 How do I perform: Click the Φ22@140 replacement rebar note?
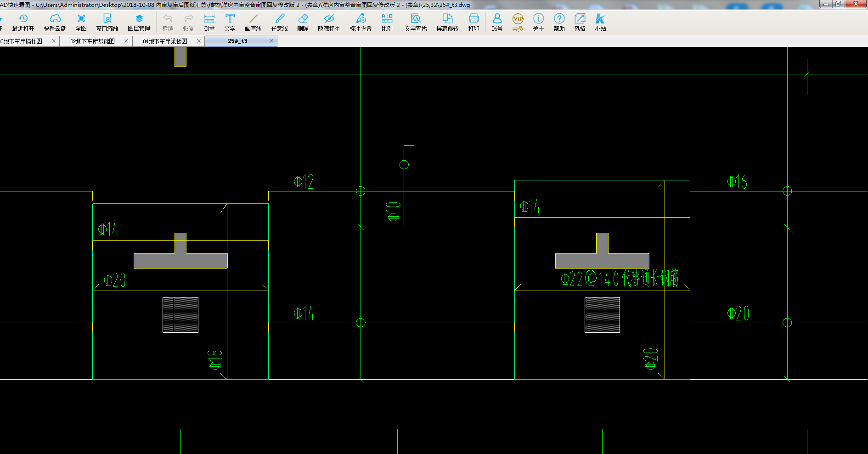(x=620, y=278)
